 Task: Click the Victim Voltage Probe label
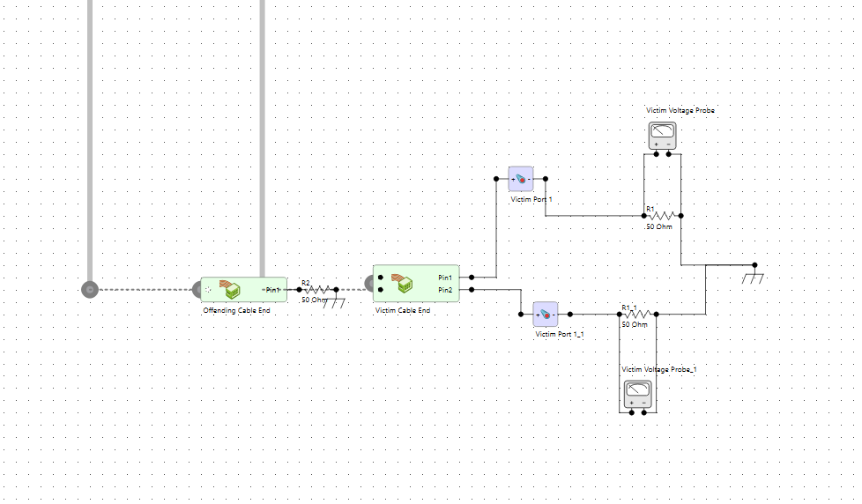pyautogui.click(x=680, y=110)
